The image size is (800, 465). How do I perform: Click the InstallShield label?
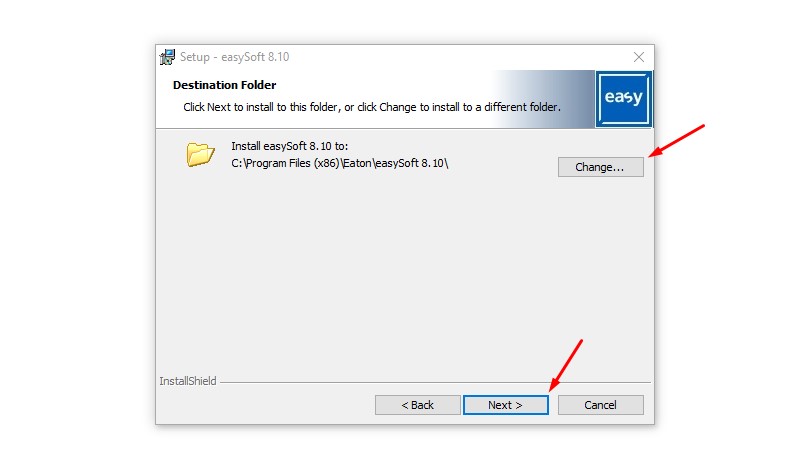[x=188, y=381]
